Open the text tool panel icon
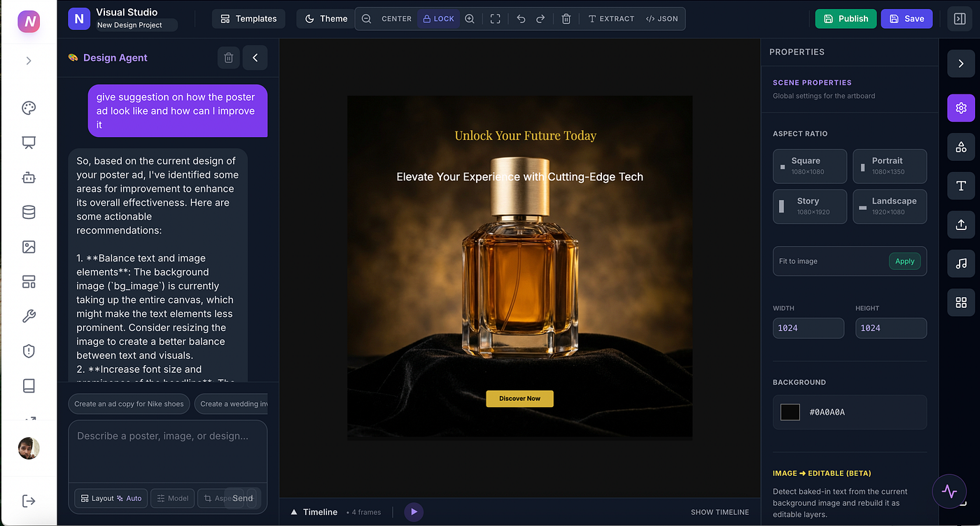The image size is (980, 526). click(961, 185)
